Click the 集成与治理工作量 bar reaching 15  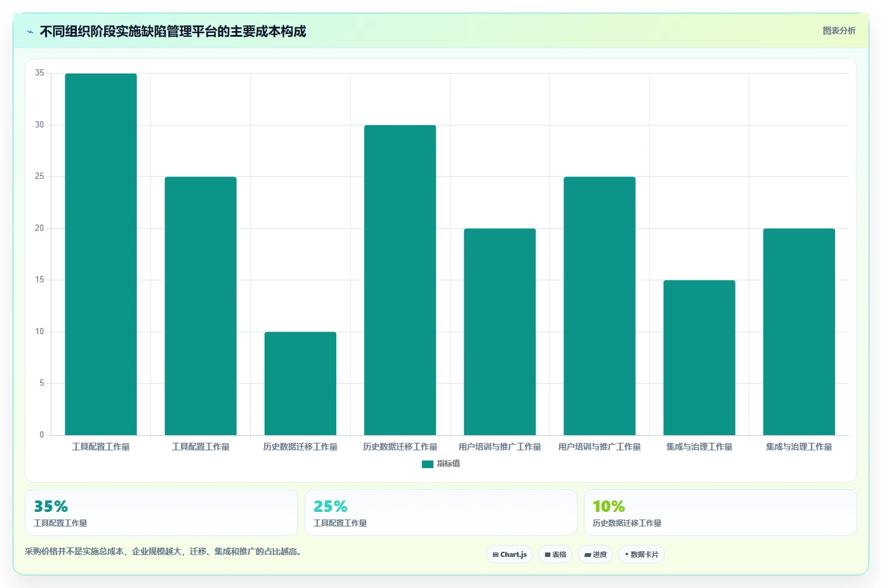point(699,358)
